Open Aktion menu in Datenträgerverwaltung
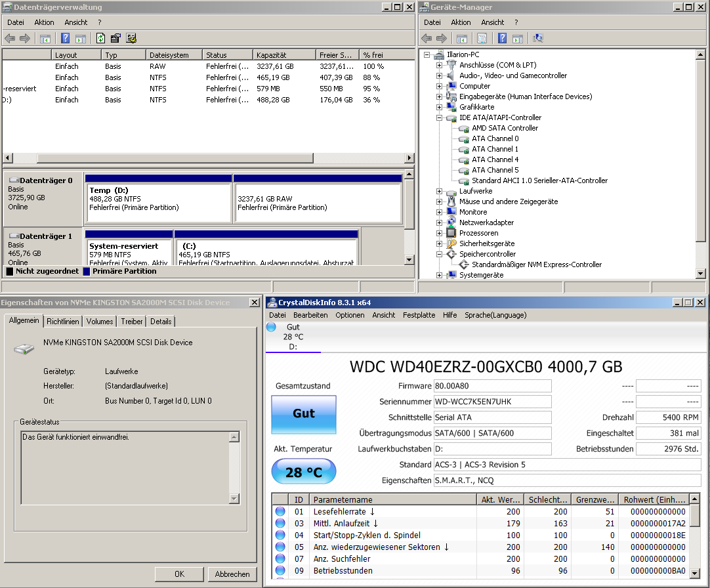 click(44, 22)
